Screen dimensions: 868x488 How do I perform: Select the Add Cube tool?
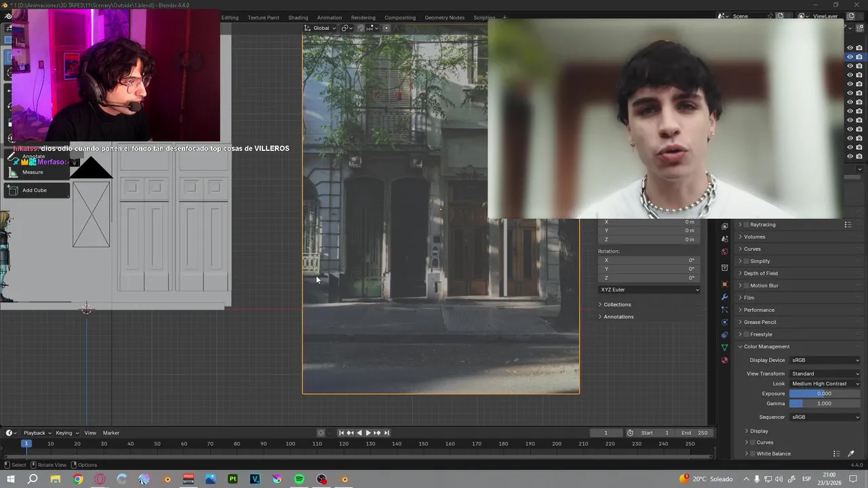point(37,190)
